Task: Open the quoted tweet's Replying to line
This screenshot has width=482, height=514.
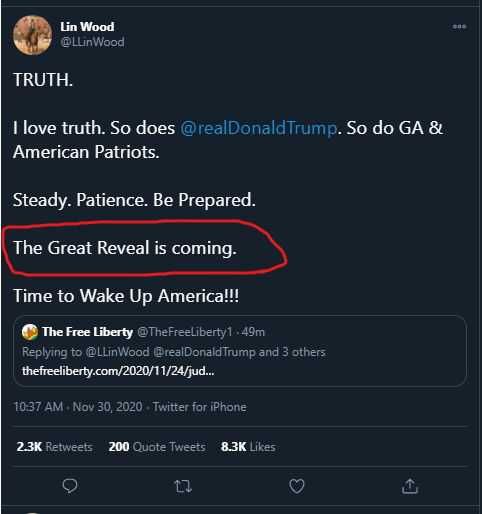Action: coord(174,352)
